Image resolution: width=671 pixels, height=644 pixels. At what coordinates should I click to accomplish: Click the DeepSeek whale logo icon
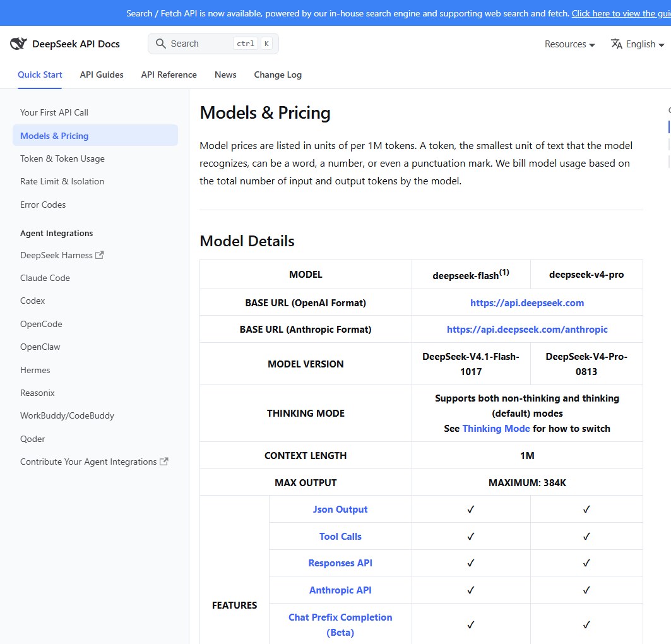18,44
